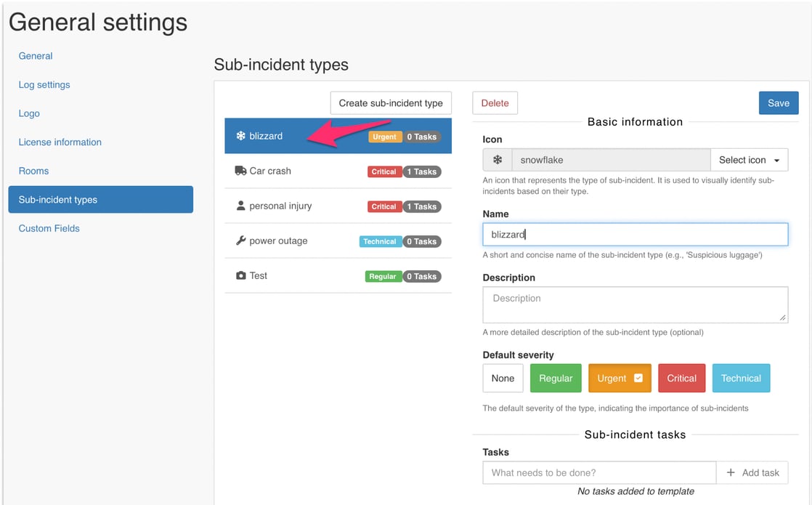
Task: Click the snowflake icon beside blizzard
Action: (242, 135)
